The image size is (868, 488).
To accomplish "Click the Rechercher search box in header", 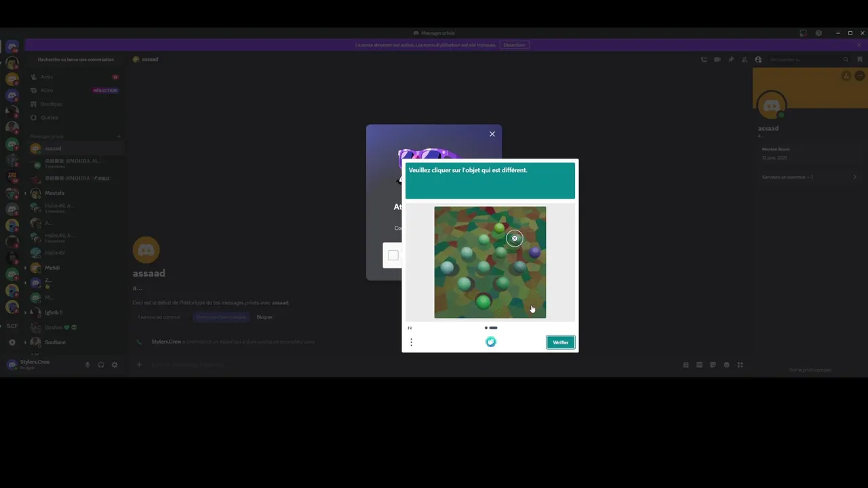I will 809,60.
